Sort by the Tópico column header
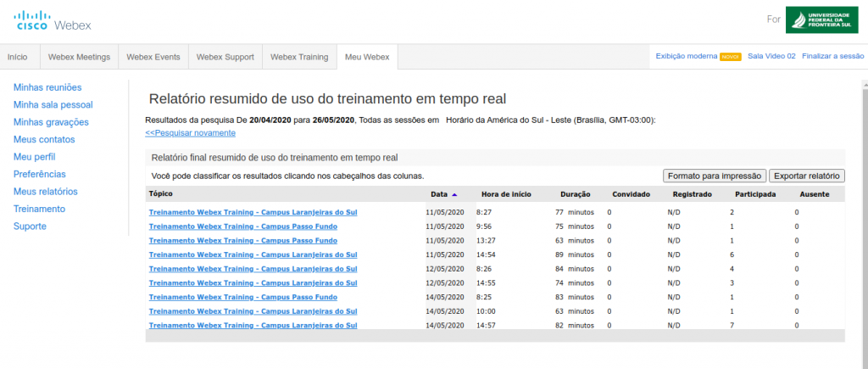Viewport: 868px width, 369px height. tap(161, 194)
